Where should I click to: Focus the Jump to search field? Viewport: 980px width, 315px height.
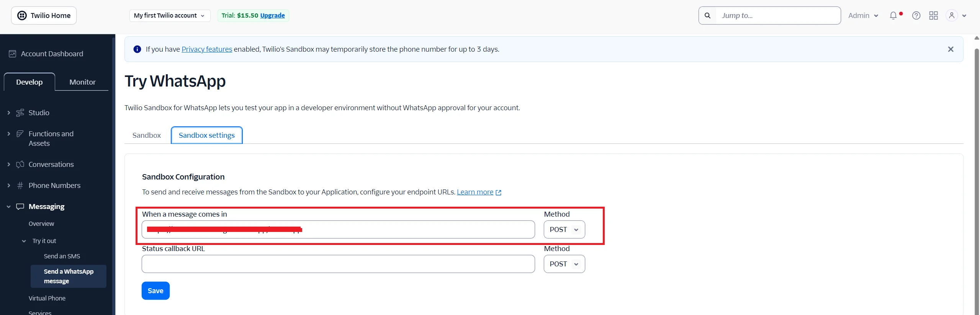777,16
